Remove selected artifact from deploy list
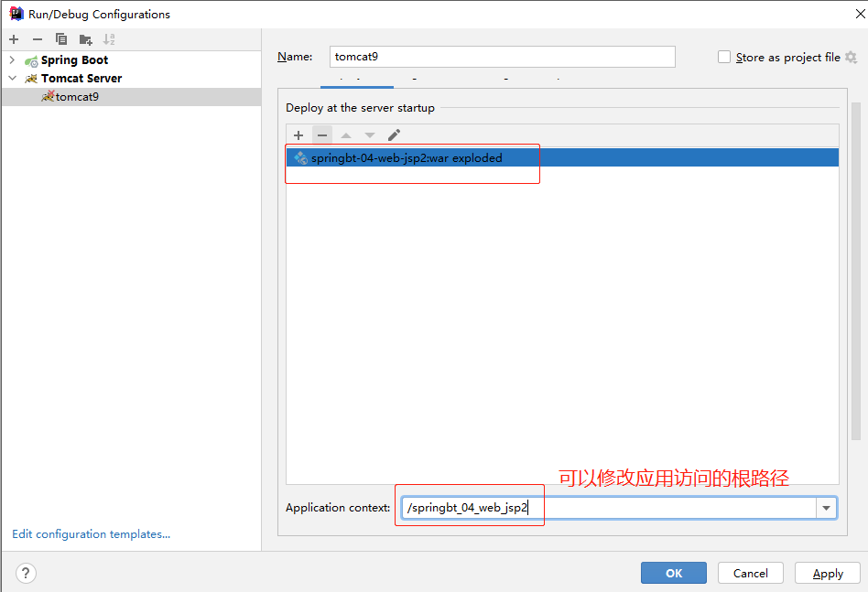This screenshot has width=868, height=592. pyautogui.click(x=322, y=135)
